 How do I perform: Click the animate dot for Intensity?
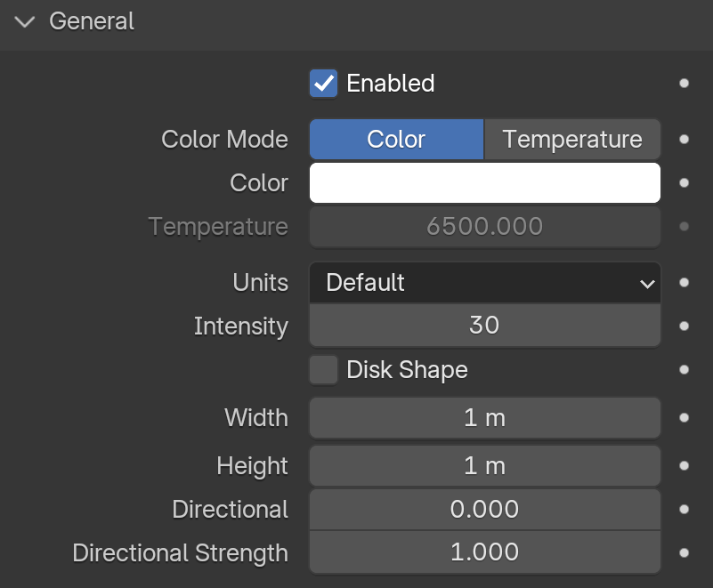[x=684, y=326]
